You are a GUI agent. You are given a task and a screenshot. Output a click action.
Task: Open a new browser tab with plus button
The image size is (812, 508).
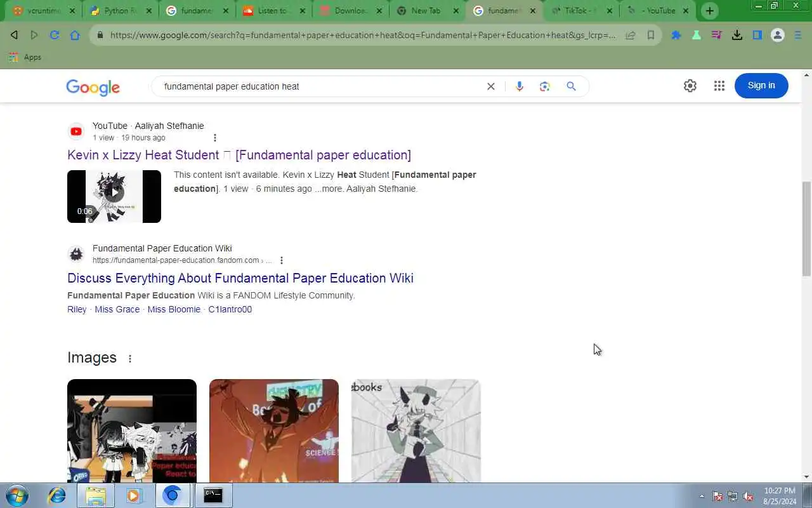tap(709, 11)
